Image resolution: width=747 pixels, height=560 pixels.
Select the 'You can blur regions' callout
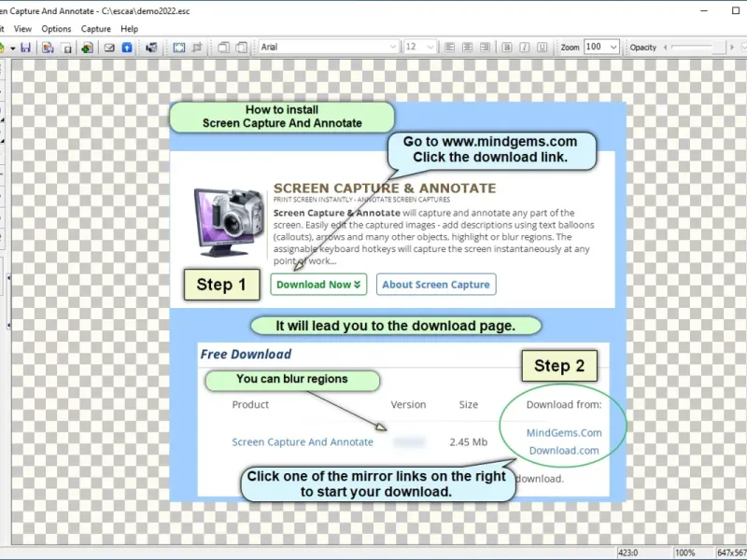point(292,380)
